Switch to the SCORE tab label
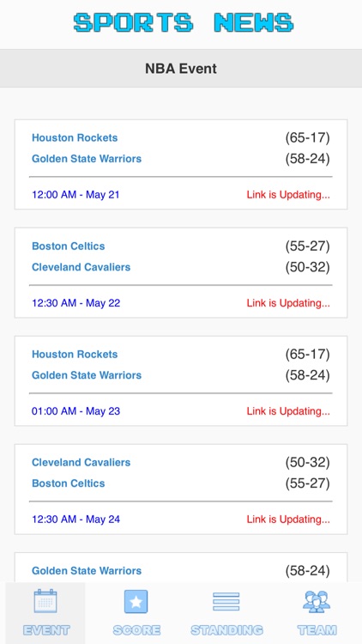This screenshot has height=644, width=362. (136, 630)
